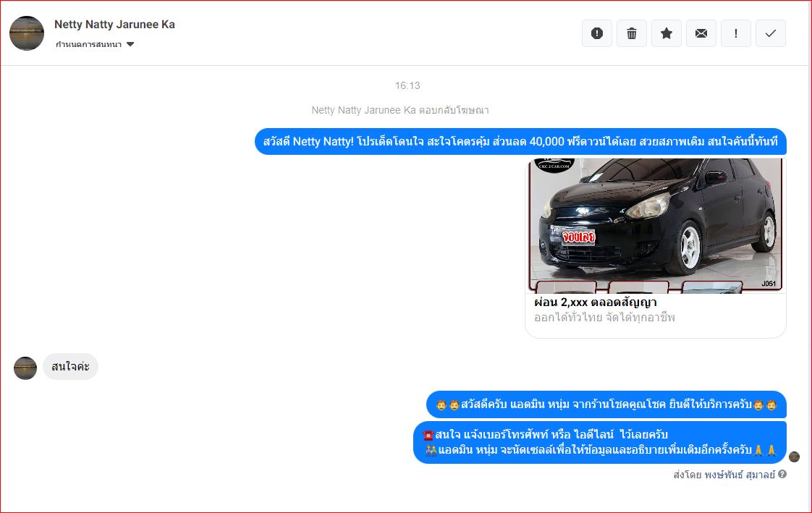812x513 pixels.
Task: Open the black car ad image
Action: (x=656, y=224)
